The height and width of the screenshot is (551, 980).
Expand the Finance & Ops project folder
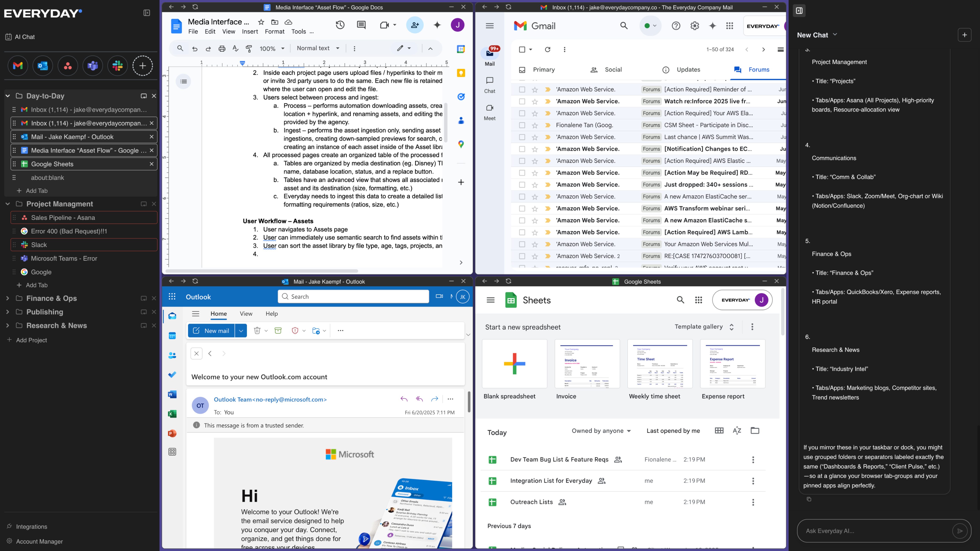(8, 298)
